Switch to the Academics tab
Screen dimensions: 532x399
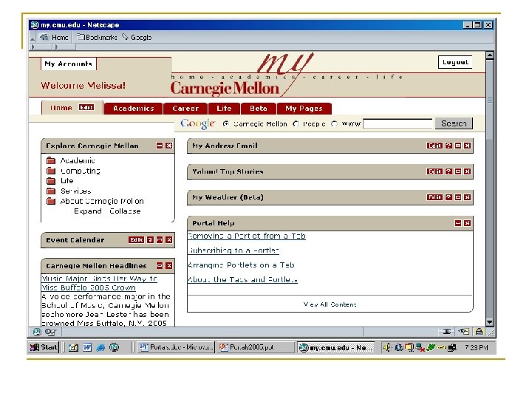coord(133,109)
